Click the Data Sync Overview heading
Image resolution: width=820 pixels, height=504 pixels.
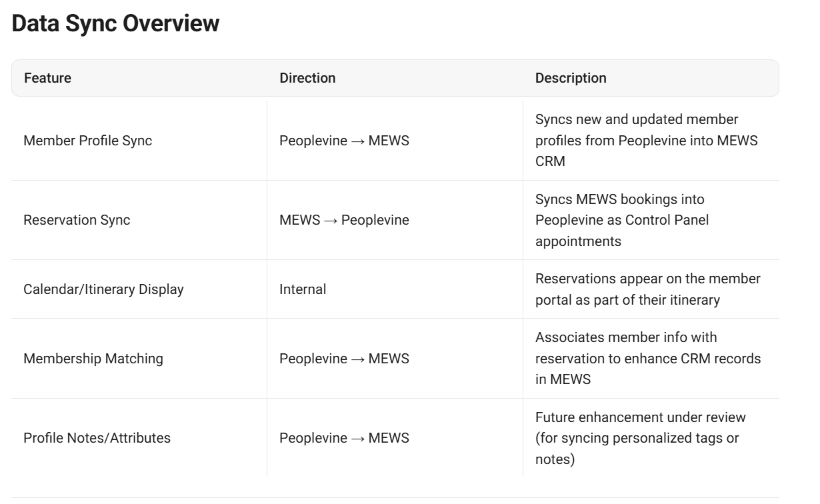[115, 23]
